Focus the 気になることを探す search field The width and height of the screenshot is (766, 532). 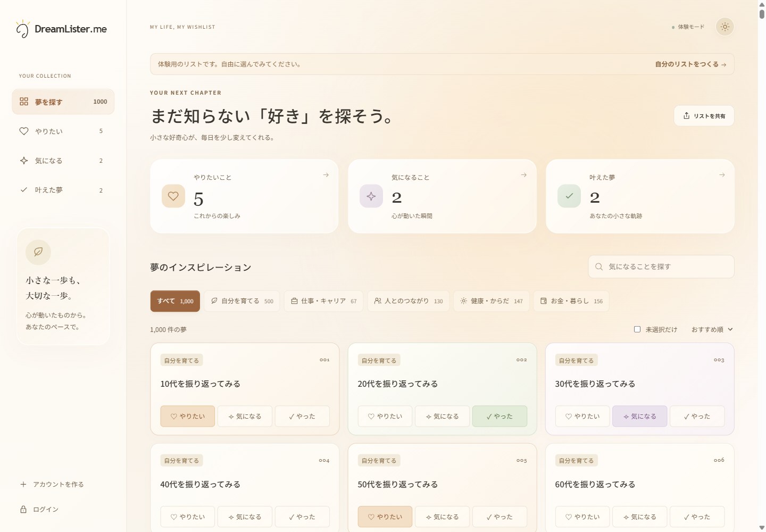pos(661,267)
